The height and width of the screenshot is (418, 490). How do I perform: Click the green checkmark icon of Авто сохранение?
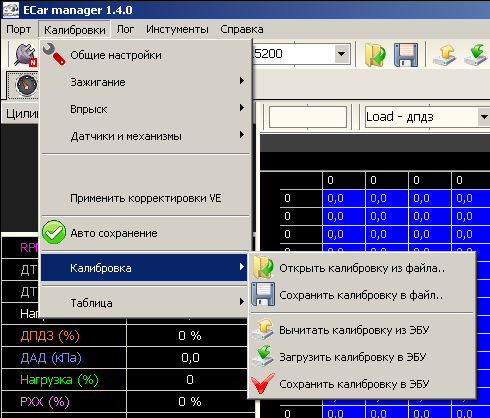54,232
